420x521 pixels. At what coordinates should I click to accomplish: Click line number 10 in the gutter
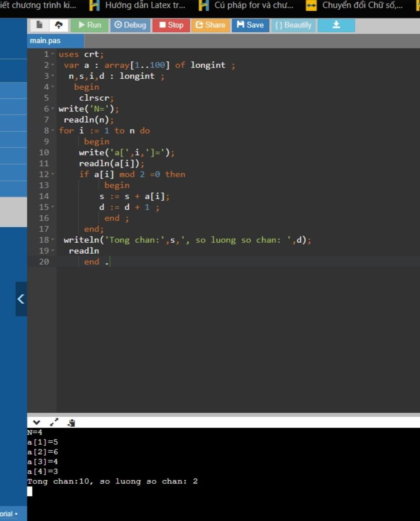click(44, 152)
